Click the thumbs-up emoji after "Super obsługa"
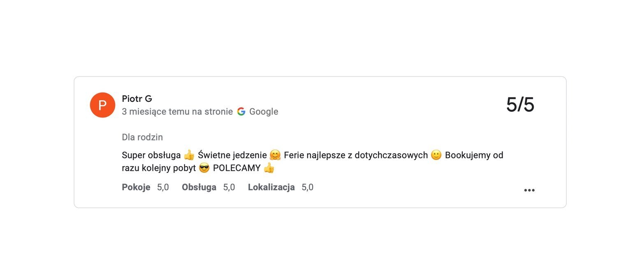644x271 pixels. (189, 155)
